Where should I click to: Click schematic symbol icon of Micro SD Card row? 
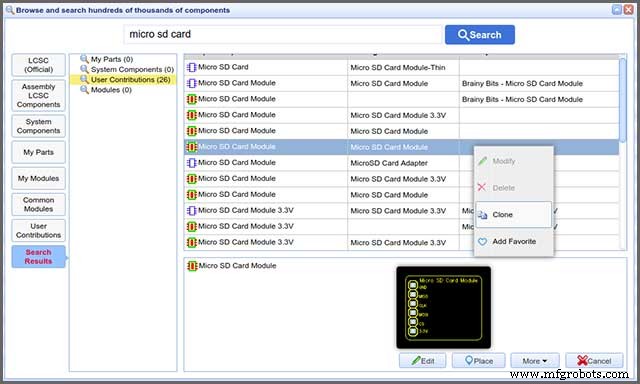(x=191, y=67)
